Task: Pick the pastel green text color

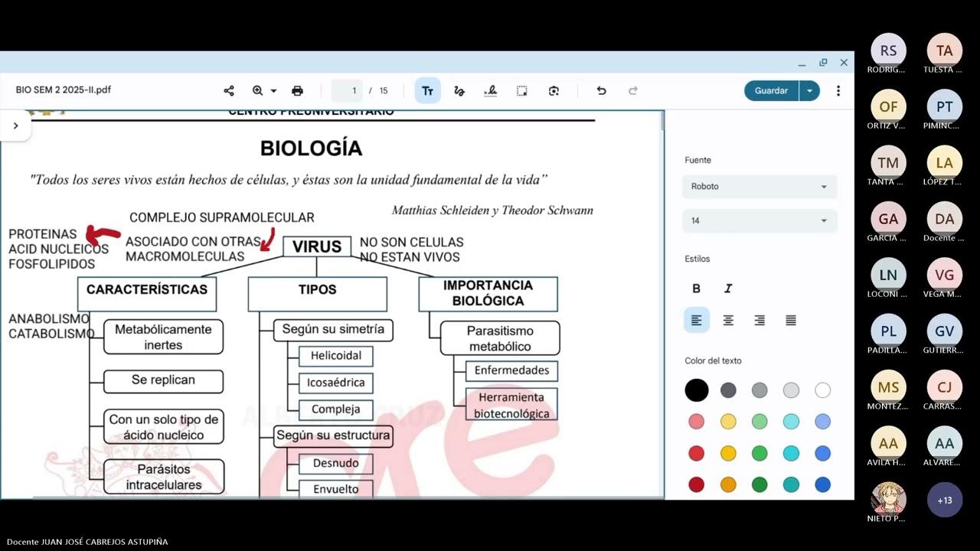Action: 759,422
